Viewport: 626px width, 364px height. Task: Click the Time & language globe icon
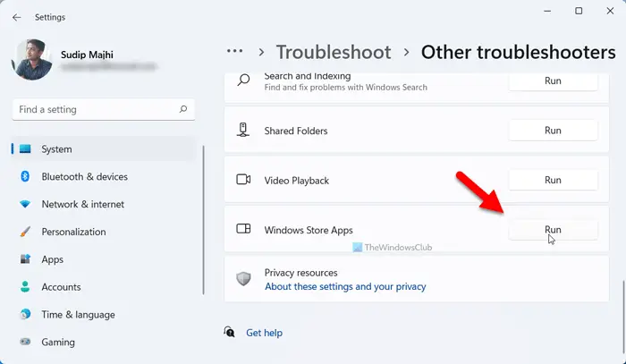click(x=25, y=315)
